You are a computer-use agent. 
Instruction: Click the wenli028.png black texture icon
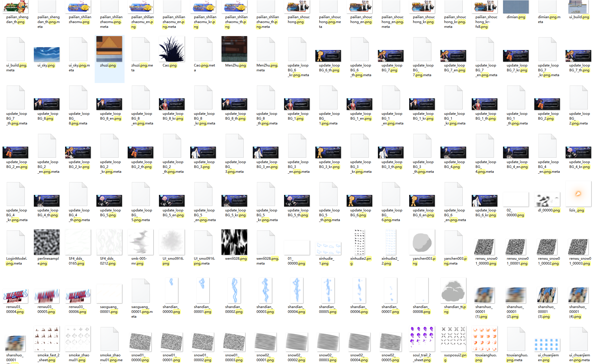pyautogui.click(x=234, y=242)
